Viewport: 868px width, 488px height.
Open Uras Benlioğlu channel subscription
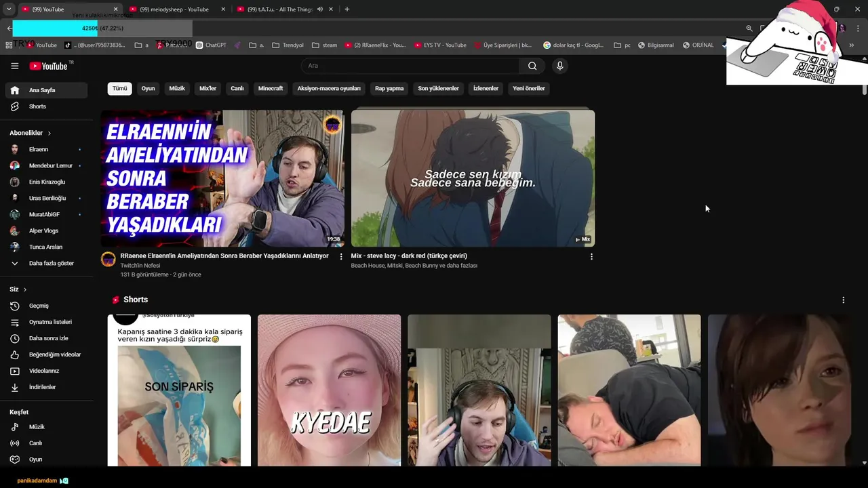46,198
